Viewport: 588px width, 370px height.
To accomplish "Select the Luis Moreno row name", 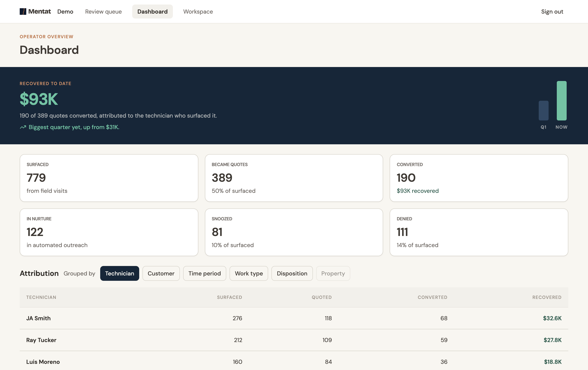I will click(43, 362).
